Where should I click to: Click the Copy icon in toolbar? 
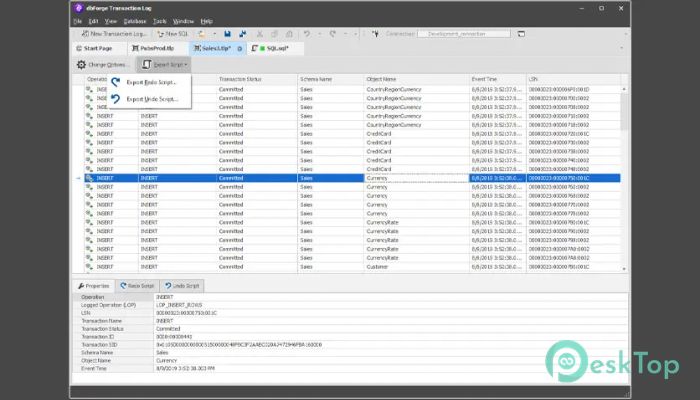(274, 34)
